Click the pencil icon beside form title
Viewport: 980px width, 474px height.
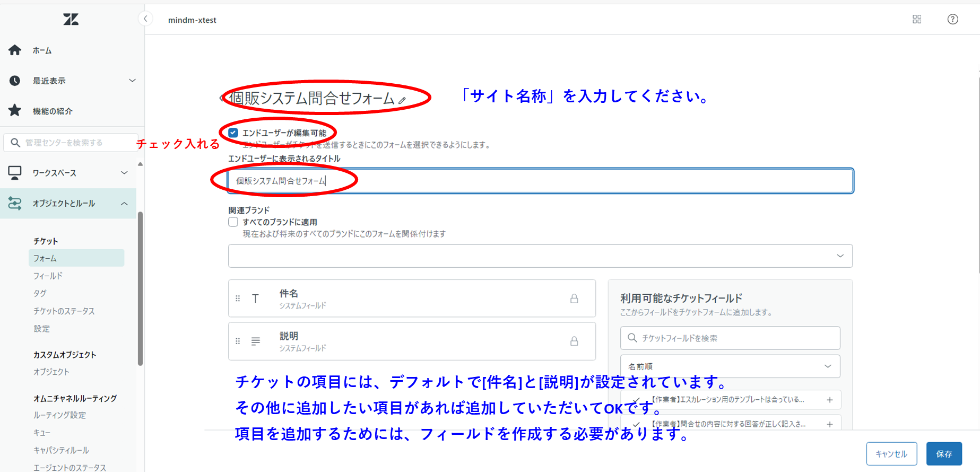tap(402, 100)
